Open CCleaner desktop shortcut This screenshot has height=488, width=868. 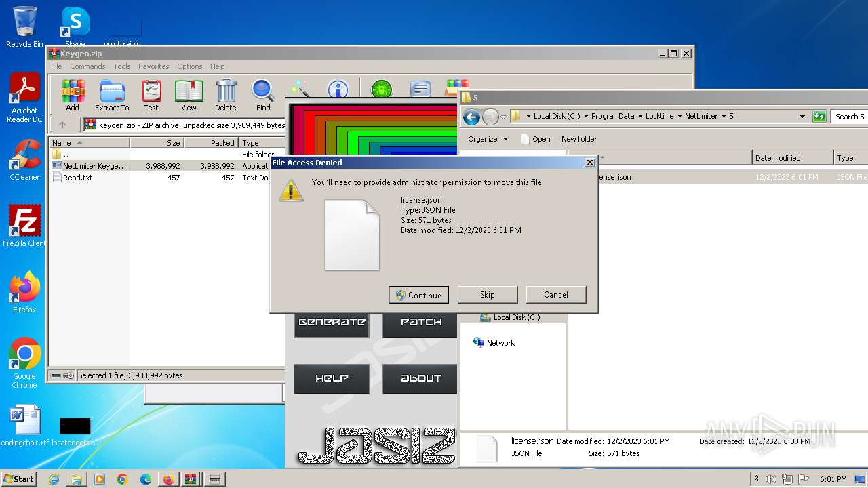pos(24,160)
